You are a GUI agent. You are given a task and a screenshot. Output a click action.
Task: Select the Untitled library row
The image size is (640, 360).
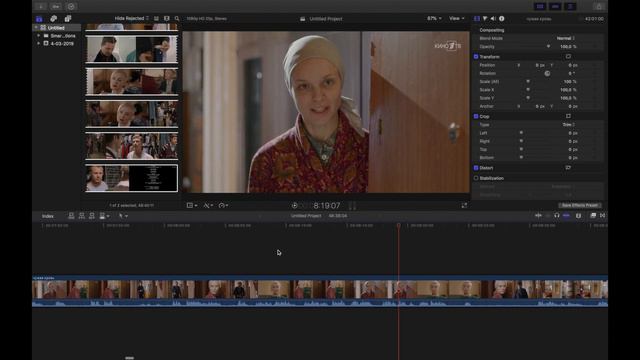coord(56,28)
